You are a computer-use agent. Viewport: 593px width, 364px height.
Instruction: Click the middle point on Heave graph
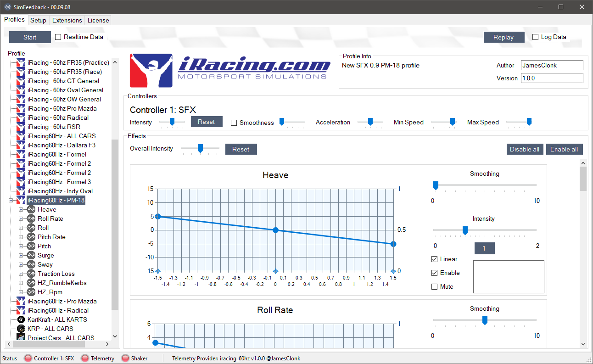[x=275, y=230]
